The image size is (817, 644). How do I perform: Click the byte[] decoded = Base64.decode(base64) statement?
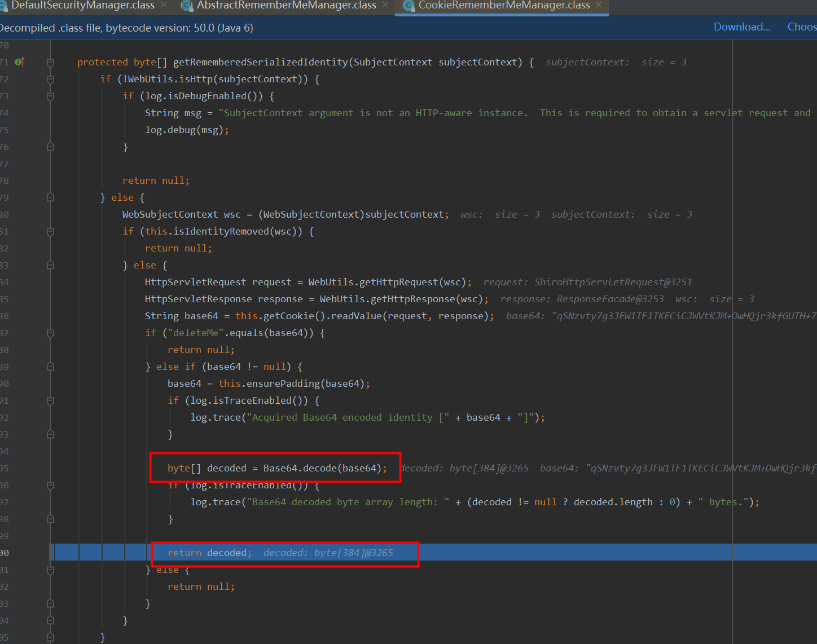(277, 468)
